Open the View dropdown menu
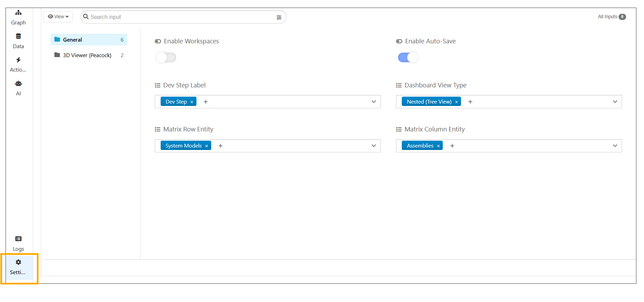Image resolution: width=644 pixels, height=302 pixels. coord(58,17)
